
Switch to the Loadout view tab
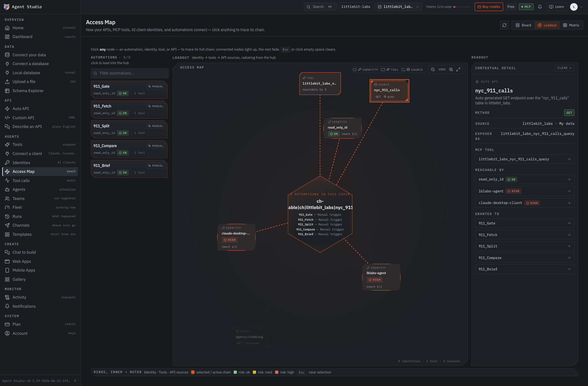pos(547,25)
